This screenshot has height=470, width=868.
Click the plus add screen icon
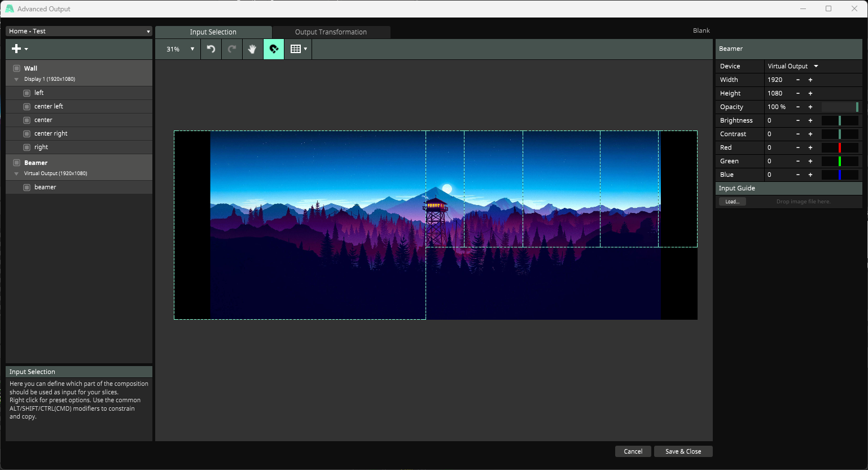pyautogui.click(x=17, y=49)
